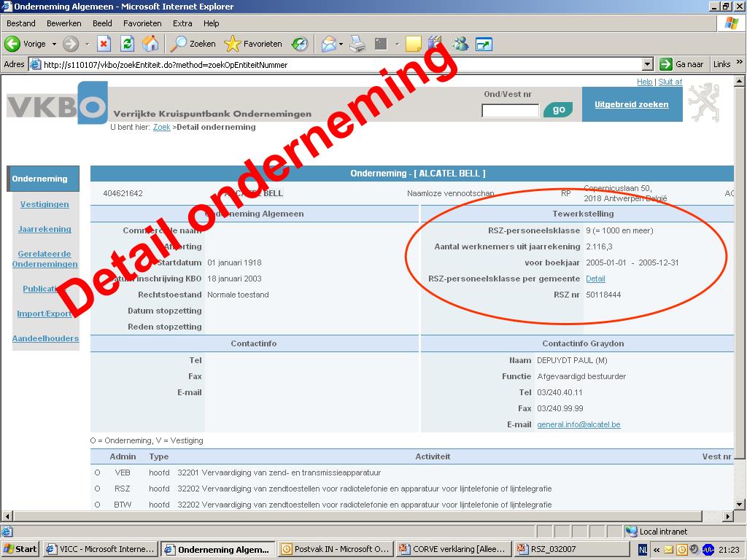This screenshot has height=560, width=747.
Task: Click the Refresh page icon
Action: [x=127, y=44]
